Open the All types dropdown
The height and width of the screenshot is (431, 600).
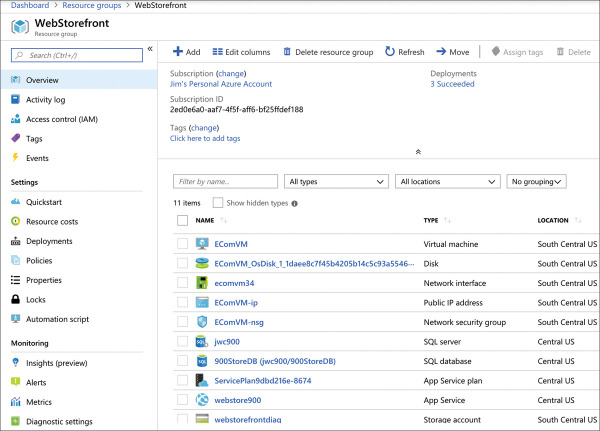tap(336, 181)
